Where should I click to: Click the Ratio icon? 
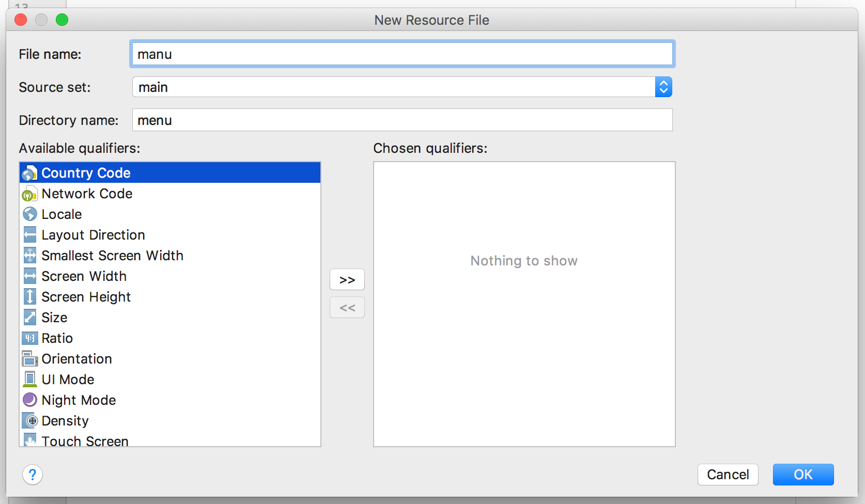(30, 338)
